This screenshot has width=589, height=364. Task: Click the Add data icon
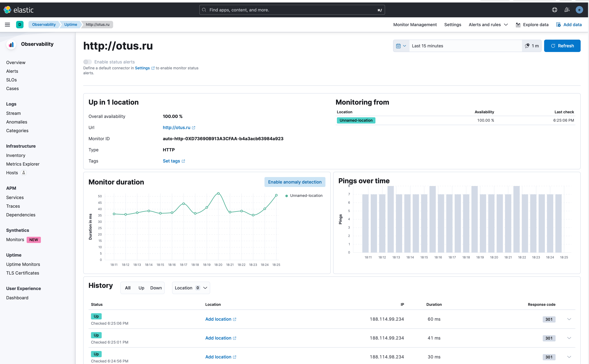coord(558,25)
